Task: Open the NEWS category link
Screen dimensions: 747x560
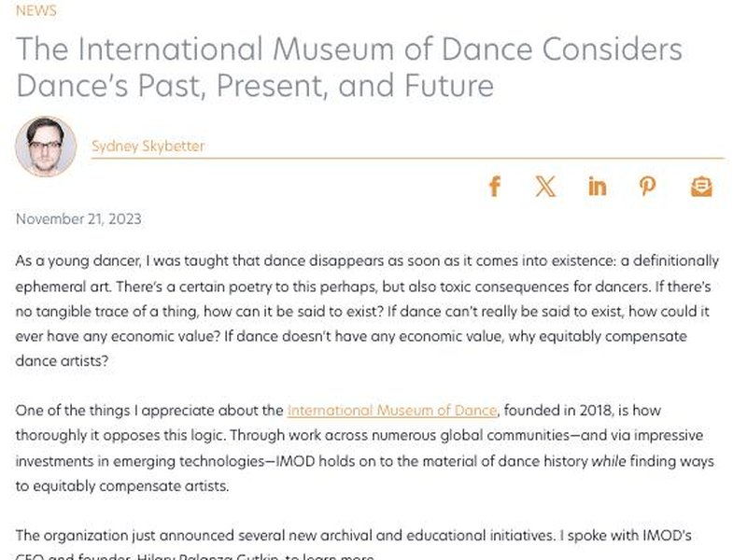Action: coord(36,10)
